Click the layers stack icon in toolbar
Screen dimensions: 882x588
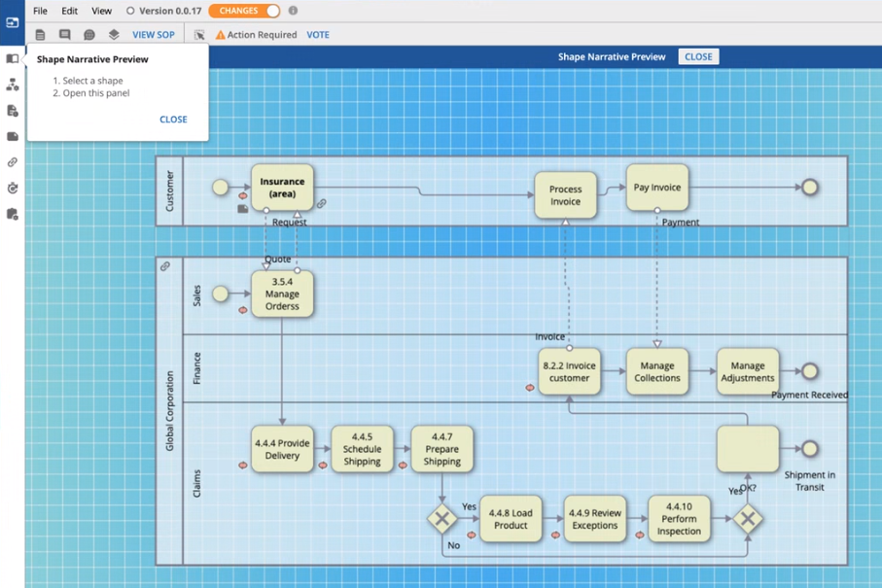coord(114,35)
